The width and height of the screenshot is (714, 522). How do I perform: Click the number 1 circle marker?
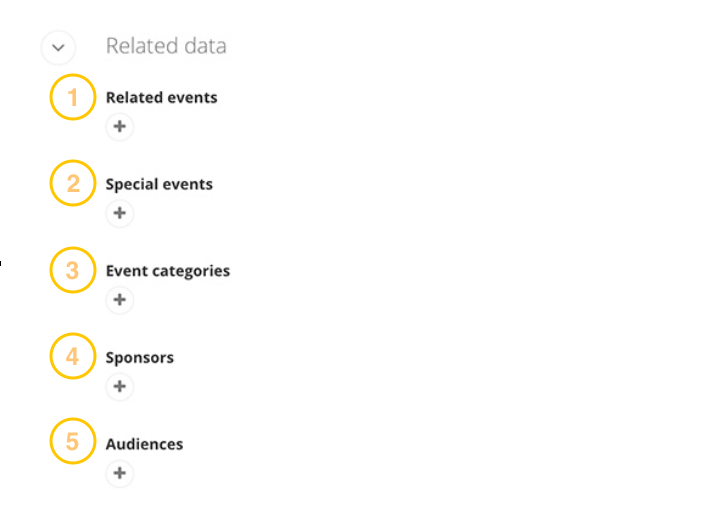click(x=73, y=98)
